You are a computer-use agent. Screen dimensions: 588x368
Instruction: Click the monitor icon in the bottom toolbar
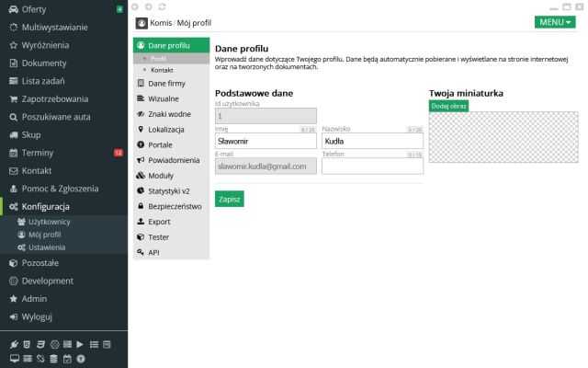[14, 358]
